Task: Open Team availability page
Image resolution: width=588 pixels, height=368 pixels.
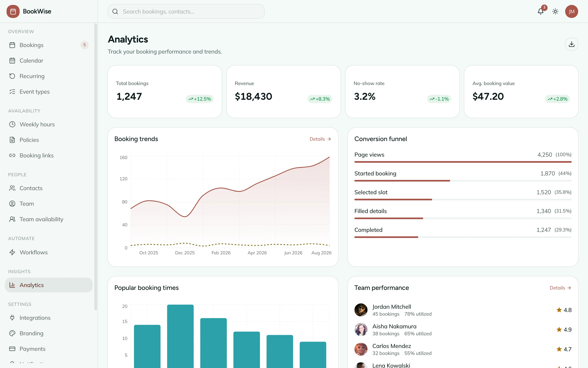Action: (49, 219)
